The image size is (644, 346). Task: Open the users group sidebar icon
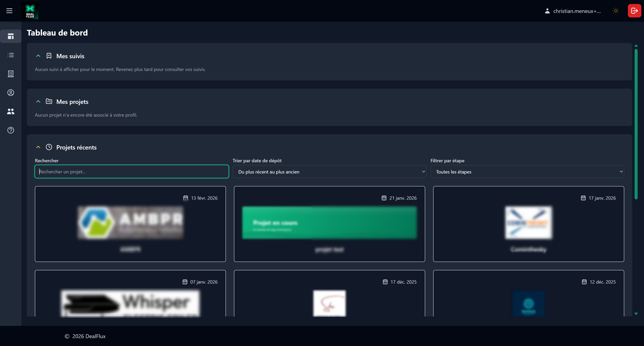11,111
